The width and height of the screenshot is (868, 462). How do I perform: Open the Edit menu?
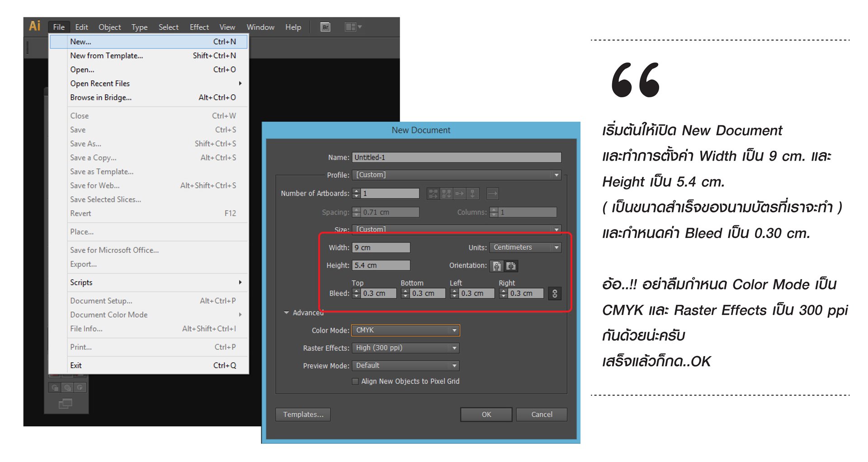[x=81, y=27]
